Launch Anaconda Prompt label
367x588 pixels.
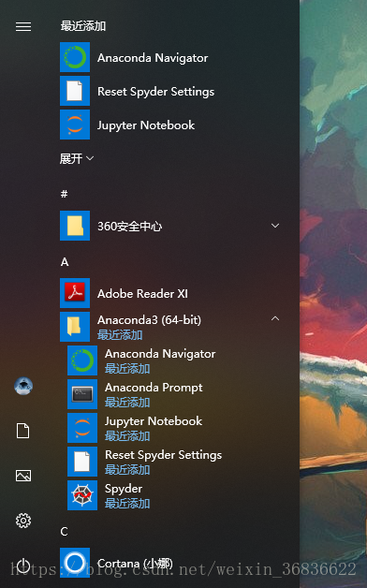[x=154, y=388]
